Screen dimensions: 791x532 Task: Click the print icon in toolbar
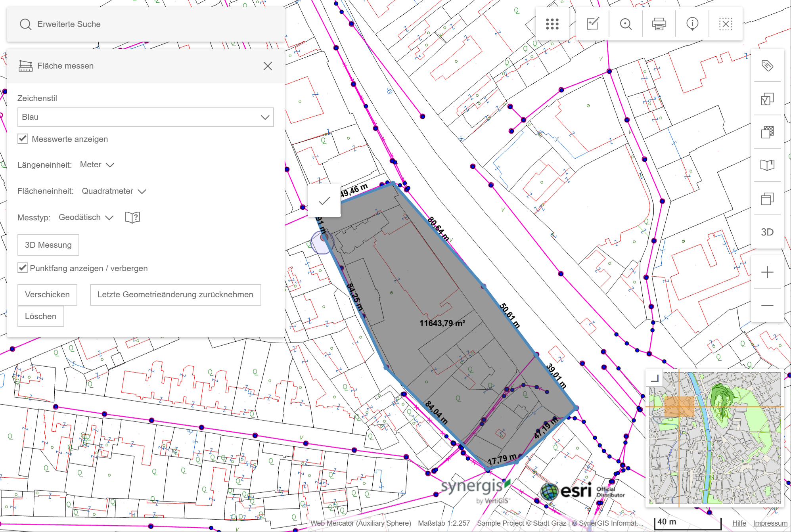659,24
